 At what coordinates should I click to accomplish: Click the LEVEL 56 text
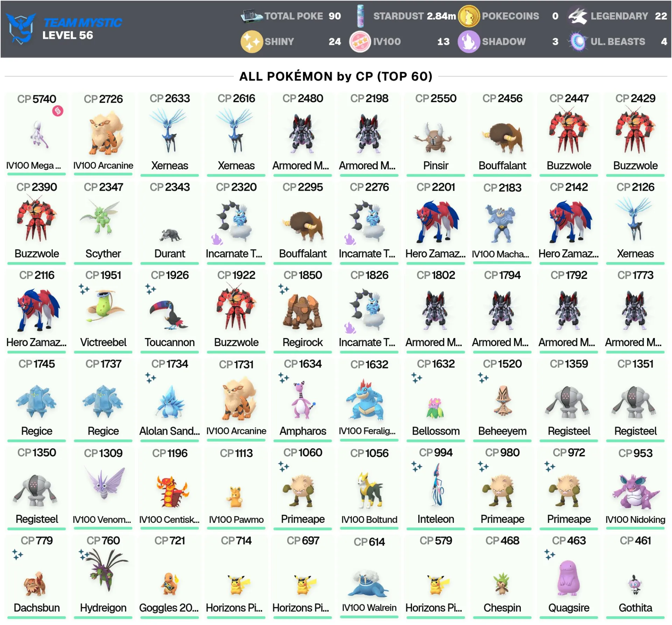[x=68, y=35]
